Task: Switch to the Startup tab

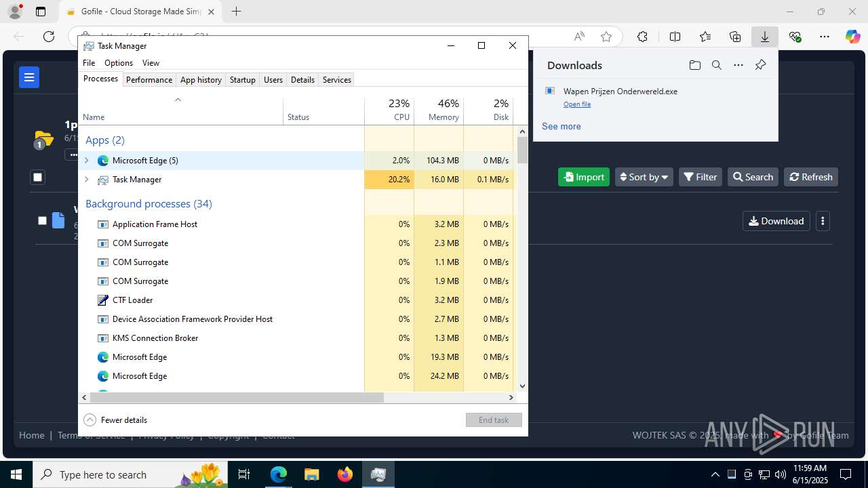Action: coord(243,79)
